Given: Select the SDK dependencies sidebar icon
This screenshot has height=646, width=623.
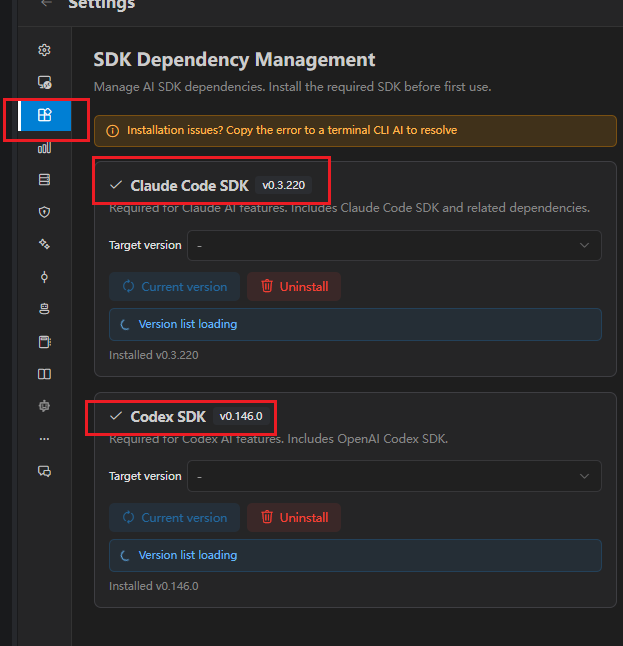Looking at the screenshot, I should tap(44, 115).
